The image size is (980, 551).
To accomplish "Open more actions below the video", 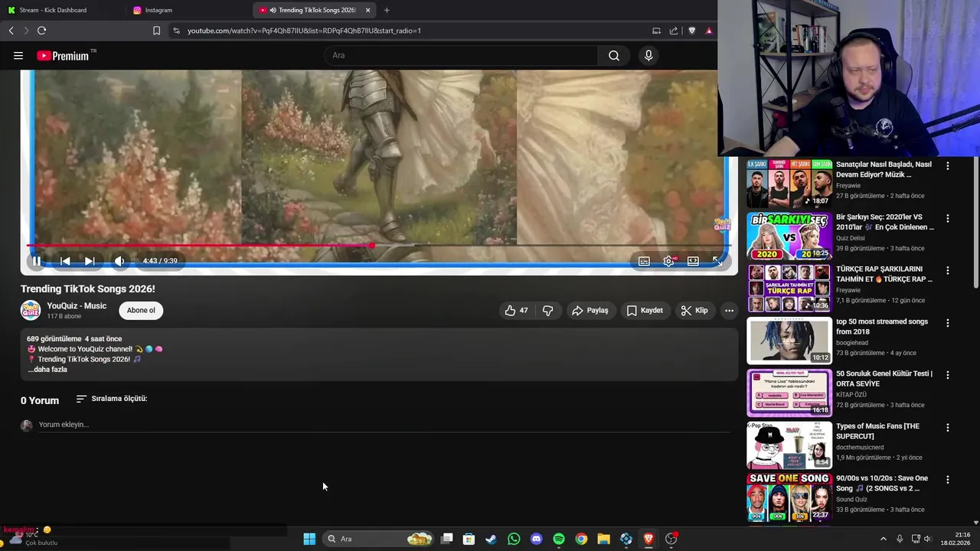I will [729, 311].
